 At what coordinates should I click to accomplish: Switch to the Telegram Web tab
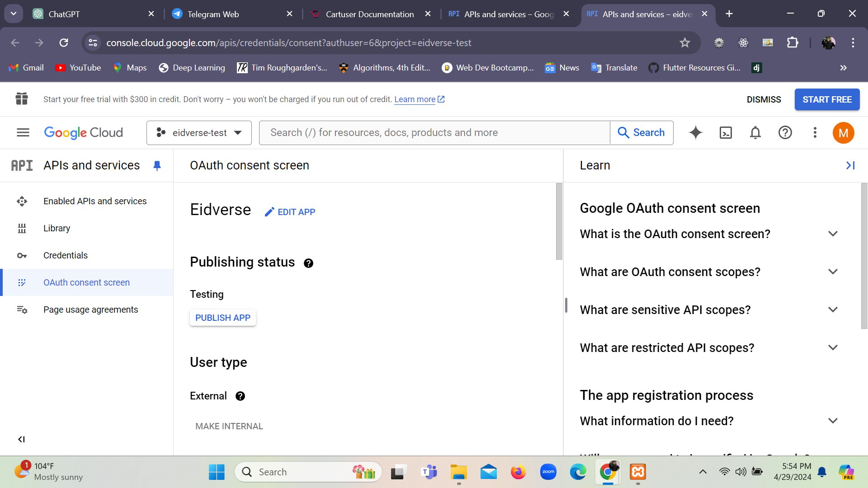coord(232,14)
